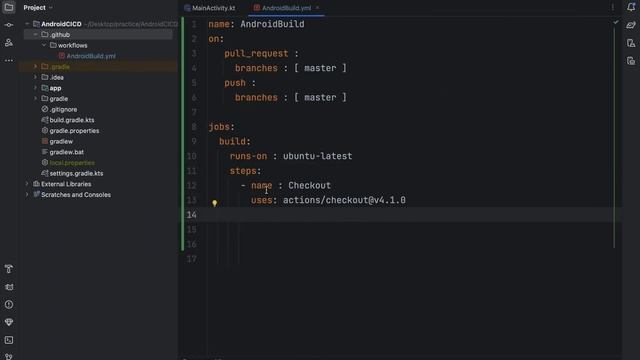Open the Git branch tool window icon

9,356
